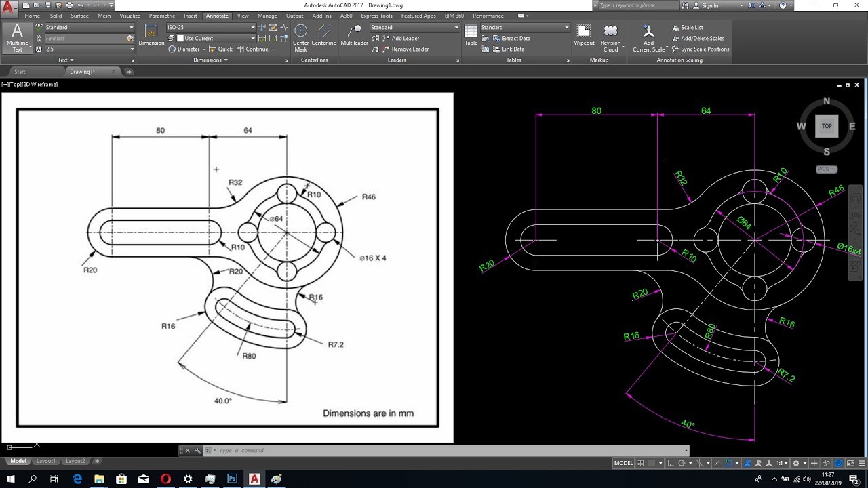
Task: Open the Opera browser from taskbar
Action: point(166,479)
